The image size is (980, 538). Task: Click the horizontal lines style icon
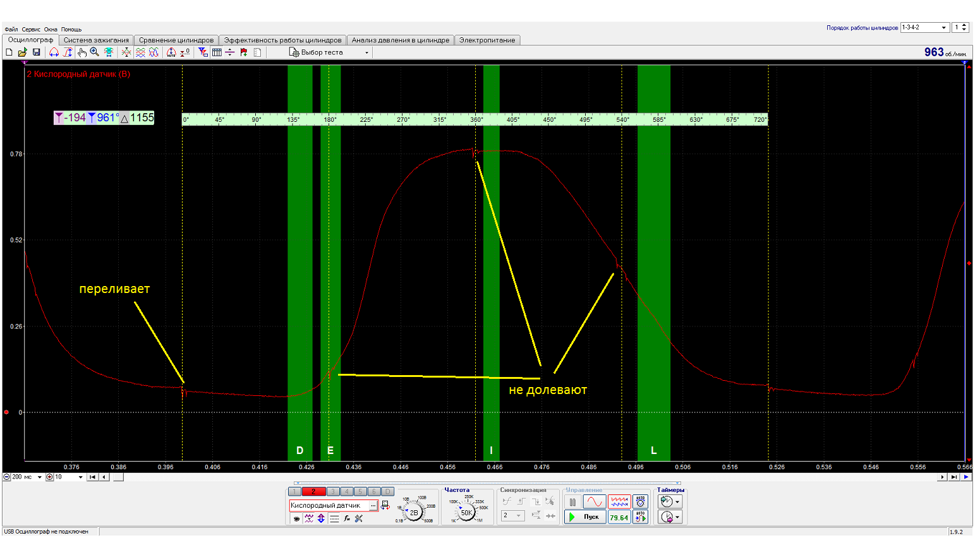pyautogui.click(x=334, y=518)
